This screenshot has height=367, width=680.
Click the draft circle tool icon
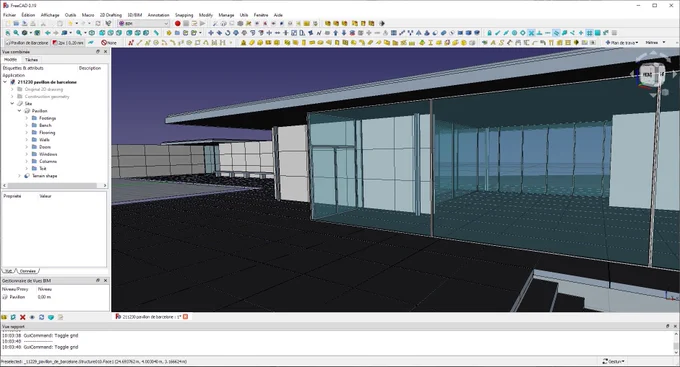tap(156, 43)
